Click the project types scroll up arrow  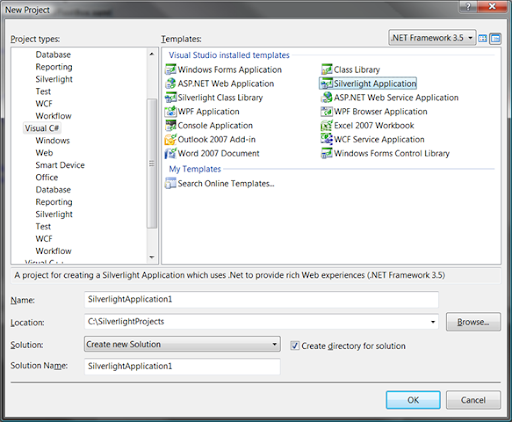click(x=152, y=54)
